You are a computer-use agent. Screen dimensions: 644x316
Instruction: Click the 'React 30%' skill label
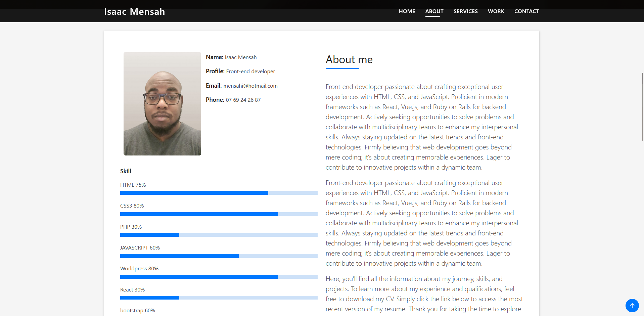tap(132, 290)
